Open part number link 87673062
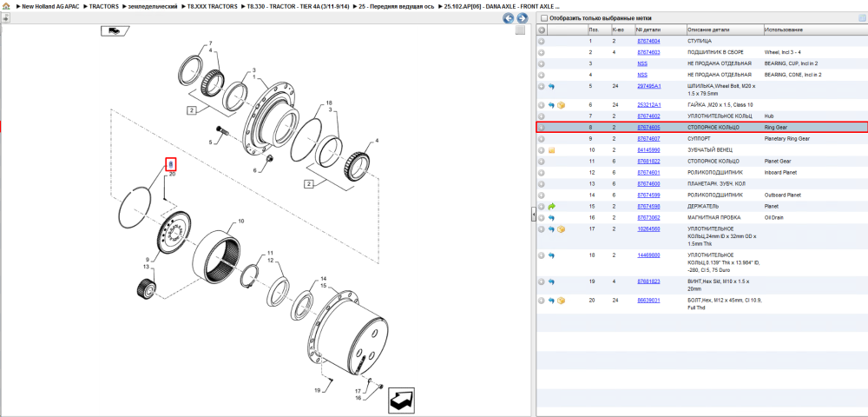 [648, 218]
